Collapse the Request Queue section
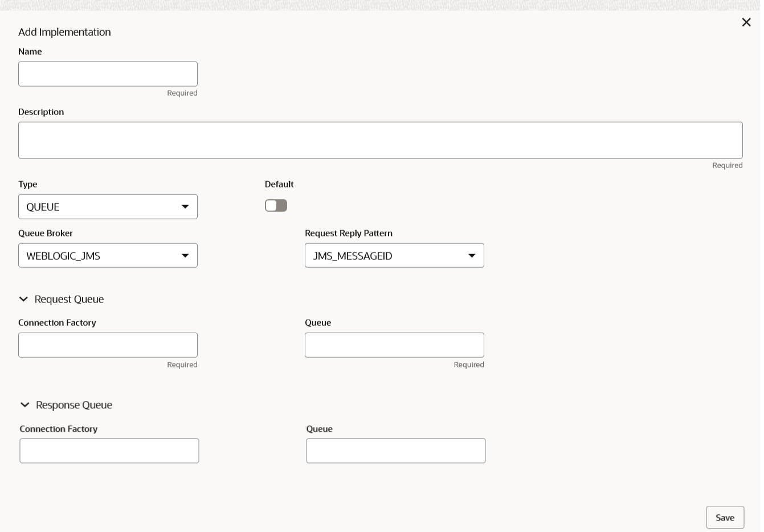 (x=23, y=299)
